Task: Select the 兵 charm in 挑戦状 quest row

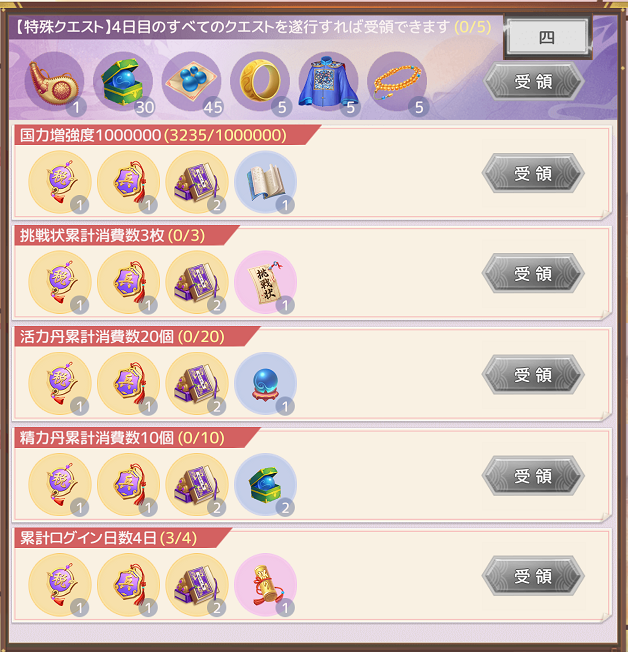Action: (129, 282)
